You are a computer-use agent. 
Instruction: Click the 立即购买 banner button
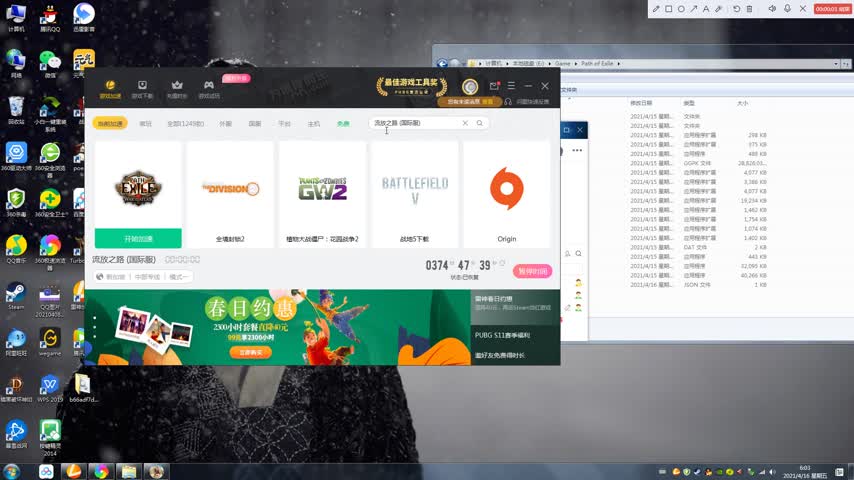point(250,352)
